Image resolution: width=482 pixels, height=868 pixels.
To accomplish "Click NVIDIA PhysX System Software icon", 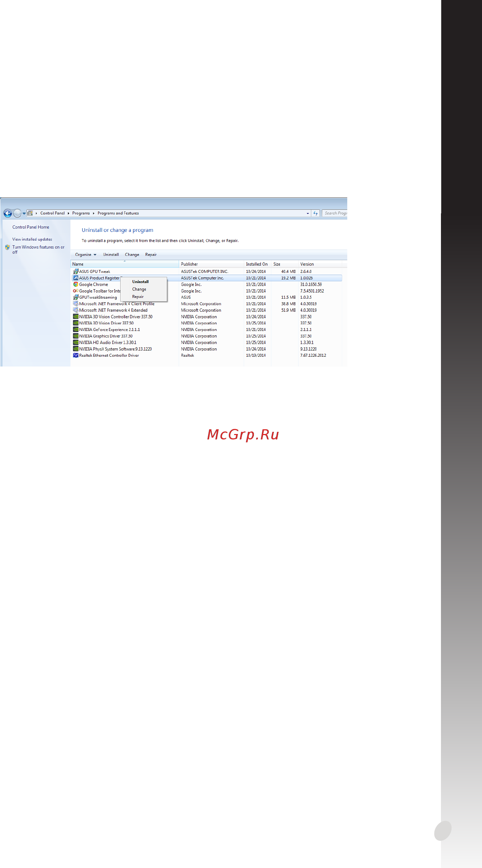I will [x=76, y=349].
